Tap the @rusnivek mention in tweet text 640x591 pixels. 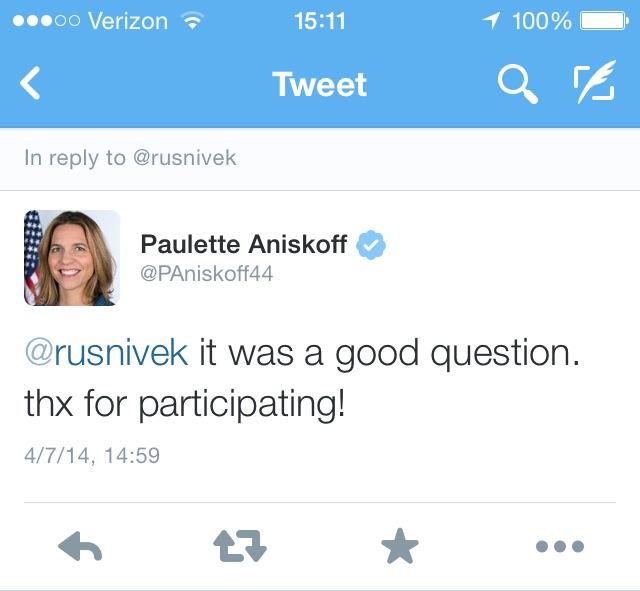(105, 353)
